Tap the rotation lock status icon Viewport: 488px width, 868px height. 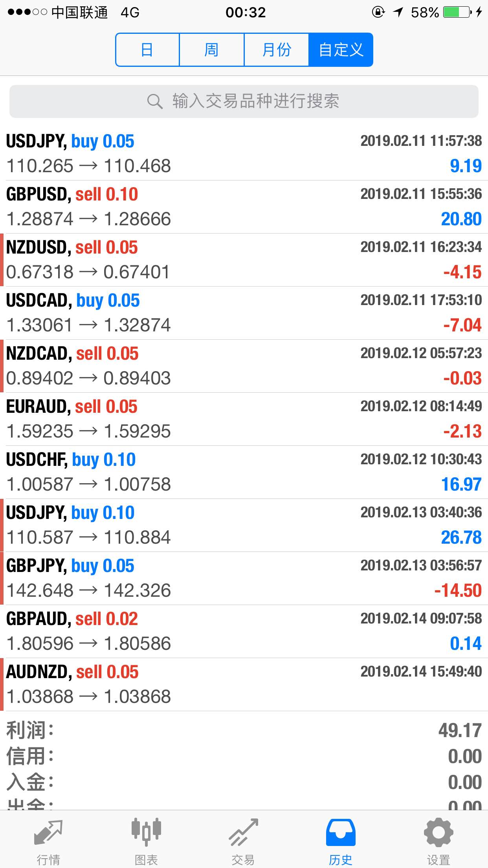click(378, 12)
